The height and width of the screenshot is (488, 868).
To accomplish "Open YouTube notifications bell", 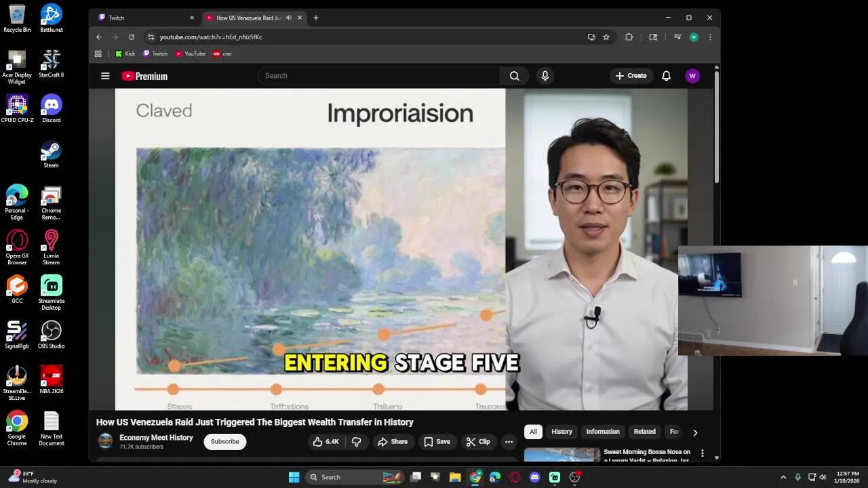I will point(666,76).
